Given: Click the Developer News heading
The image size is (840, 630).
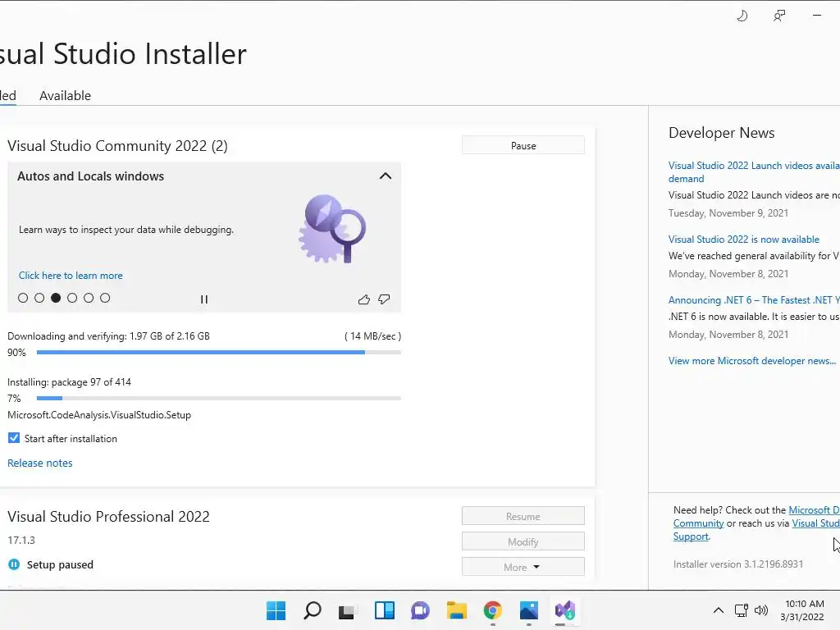Looking at the screenshot, I should click(722, 133).
